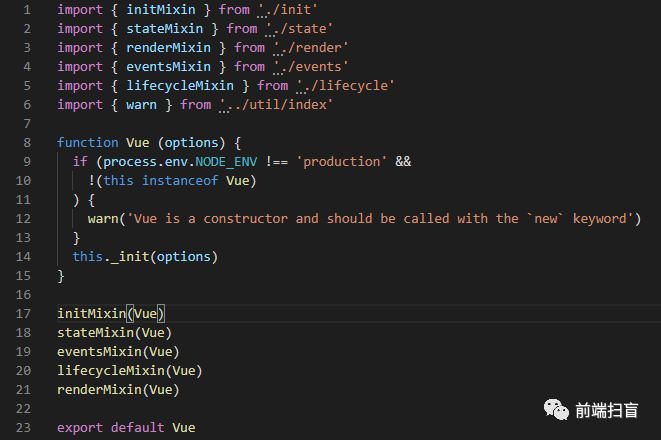Screen dimensions: 661x440
Task: Click line number 23 in the gutter
Action: [23, 427]
